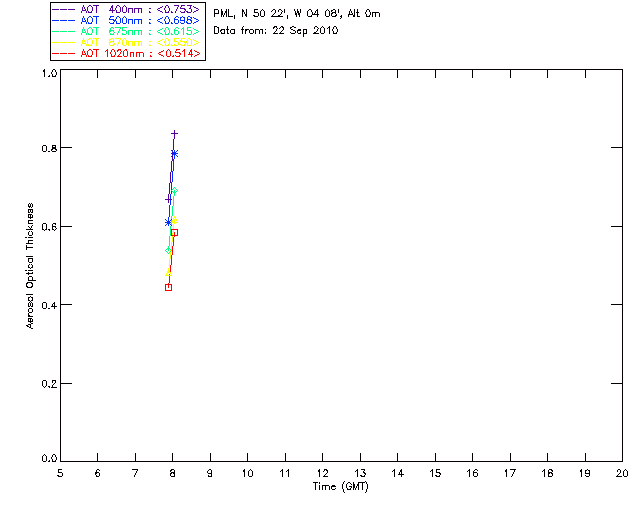Screen dimensions: 640x512
Task: Click y-axis tick label '0.2'
Action: click(x=49, y=384)
